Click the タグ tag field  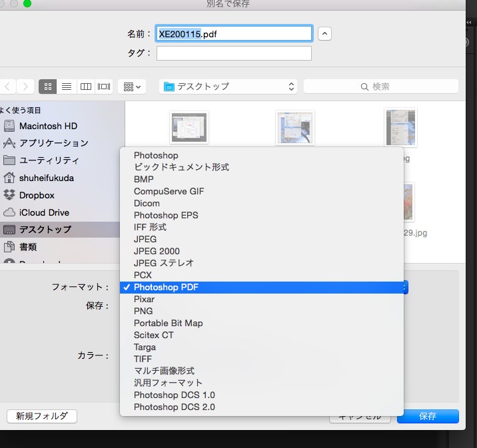[234, 53]
